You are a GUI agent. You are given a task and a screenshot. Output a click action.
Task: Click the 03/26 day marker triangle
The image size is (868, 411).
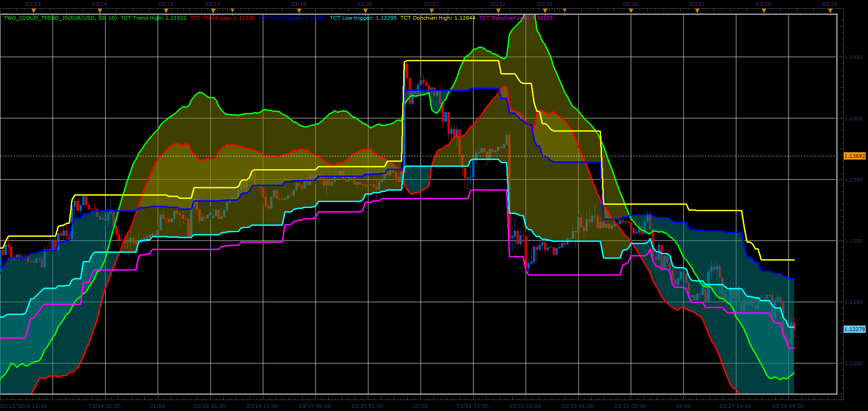pos(631,11)
